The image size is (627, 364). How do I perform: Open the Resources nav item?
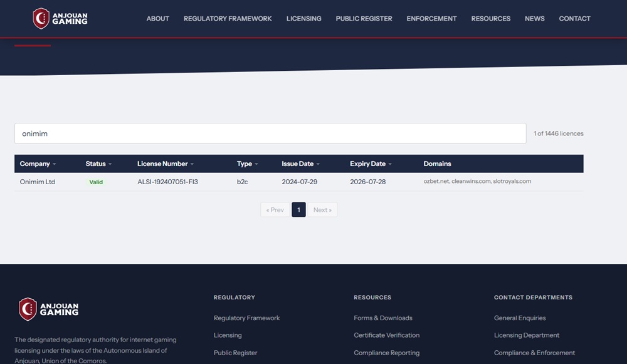(x=491, y=18)
